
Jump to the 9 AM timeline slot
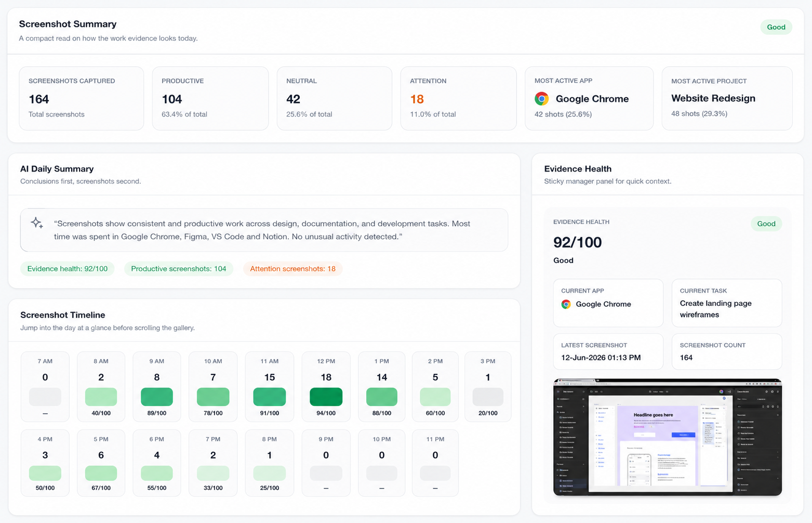157,387
